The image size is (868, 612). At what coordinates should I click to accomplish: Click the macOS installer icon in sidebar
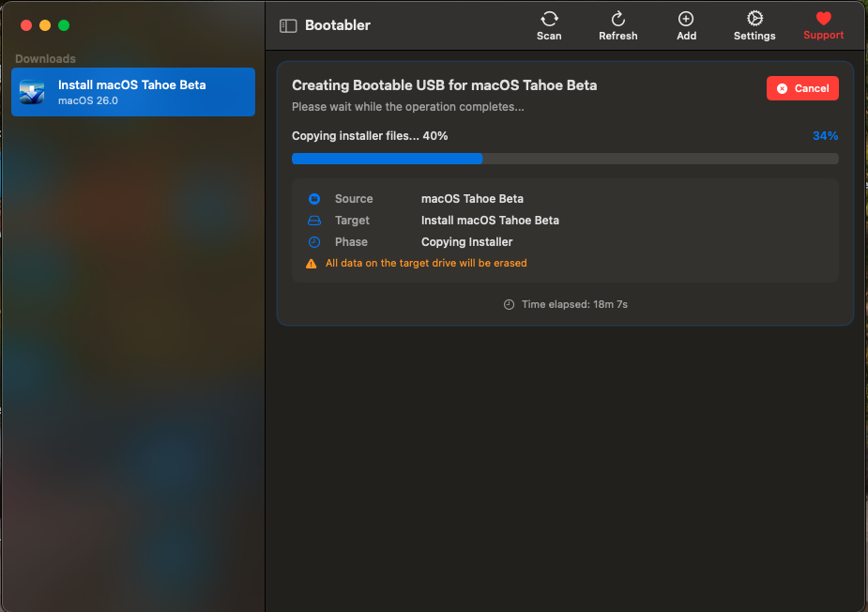tap(32, 92)
